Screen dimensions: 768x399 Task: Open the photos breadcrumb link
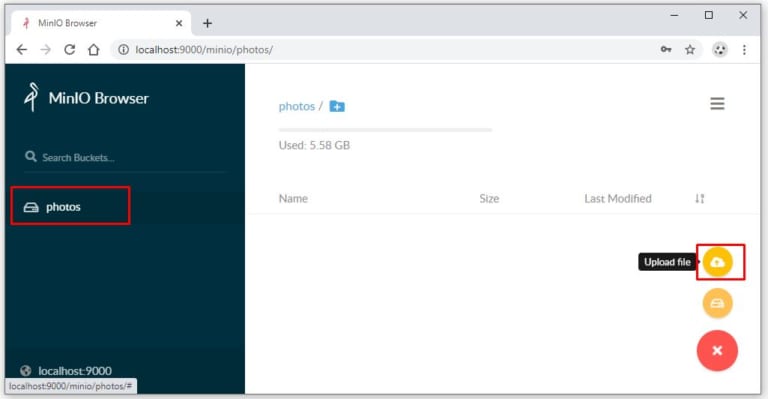click(296, 106)
